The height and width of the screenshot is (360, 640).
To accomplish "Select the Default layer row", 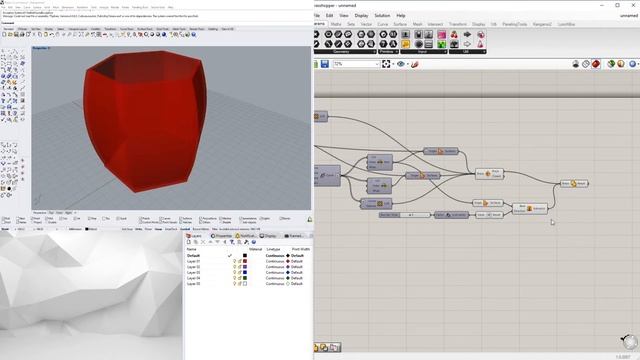I will click(248, 256).
